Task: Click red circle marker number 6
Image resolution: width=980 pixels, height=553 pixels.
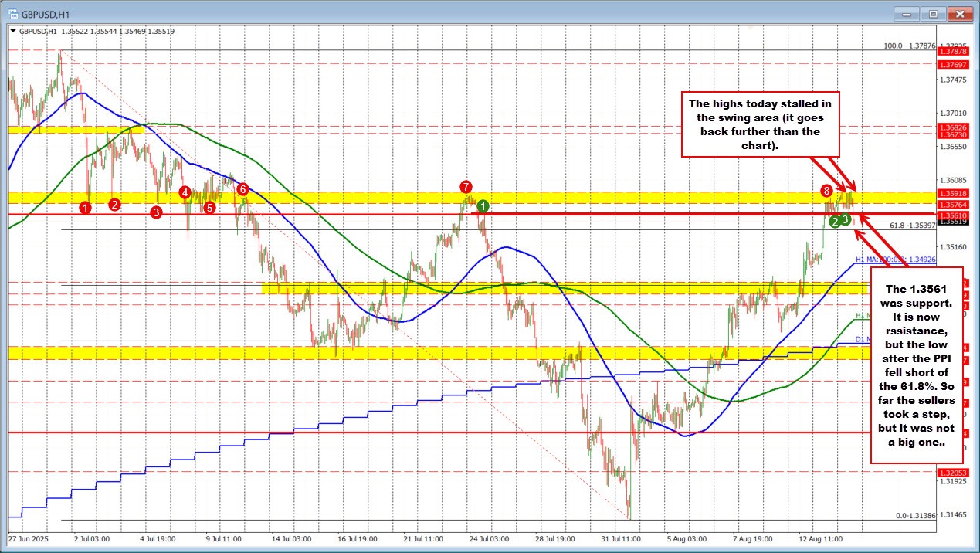Action: tap(242, 188)
